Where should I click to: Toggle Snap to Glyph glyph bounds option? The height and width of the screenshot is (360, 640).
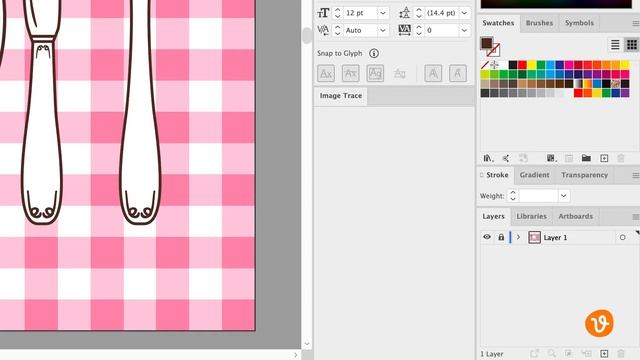[375, 73]
